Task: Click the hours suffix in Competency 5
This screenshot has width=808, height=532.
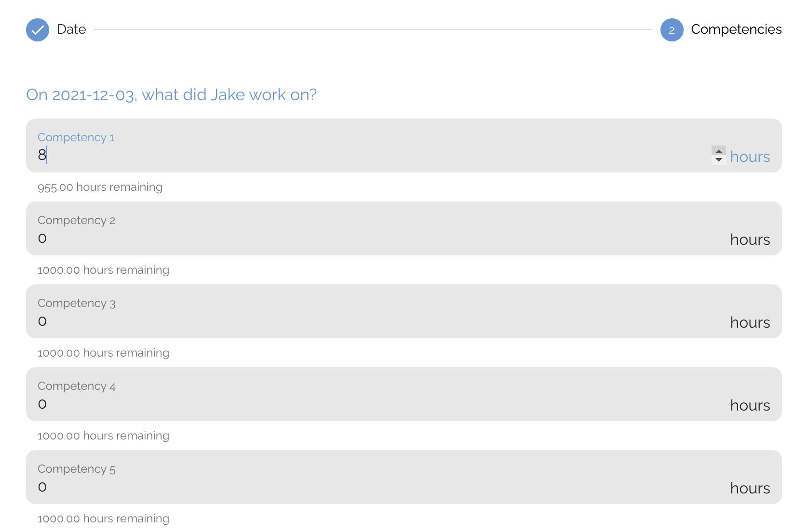Action: (x=750, y=488)
